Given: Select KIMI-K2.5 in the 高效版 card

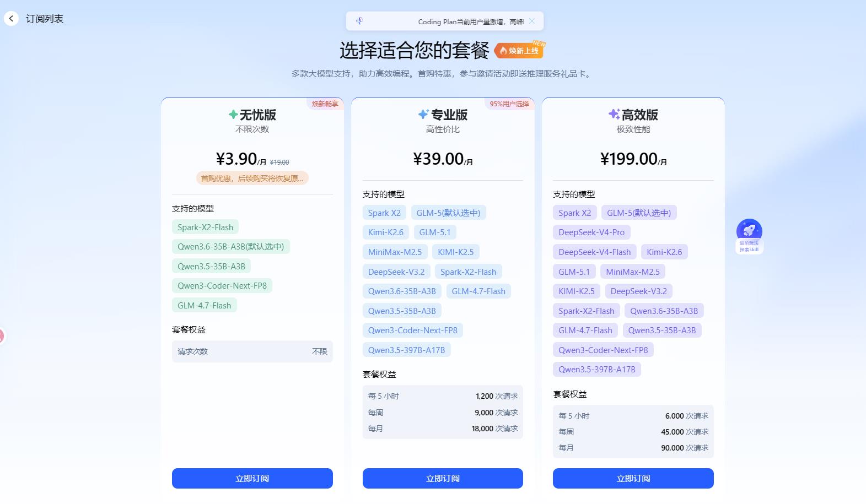Looking at the screenshot, I should point(577,291).
